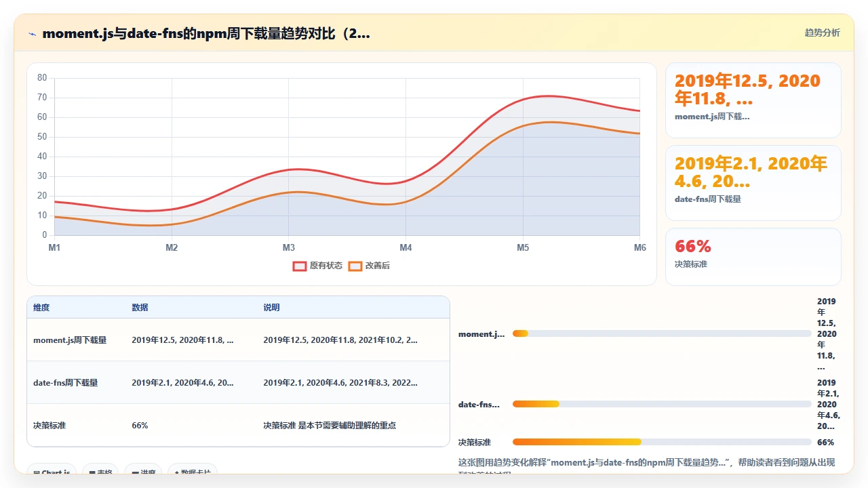Toggle the 改善后 series in the chart legend
868x488 pixels.
pos(369,266)
